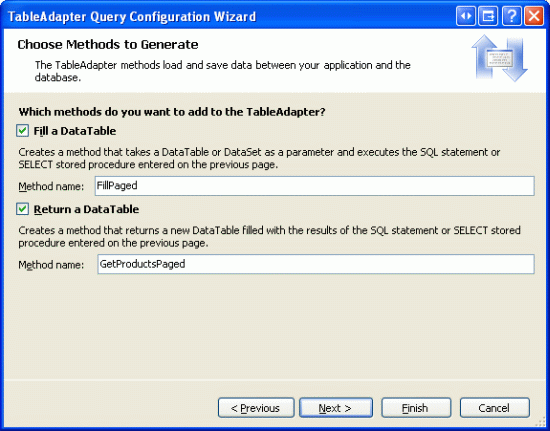Uncheck the Fill a DataTable checkbox
Viewport: 550px width, 431px height.
[x=22, y=131]
